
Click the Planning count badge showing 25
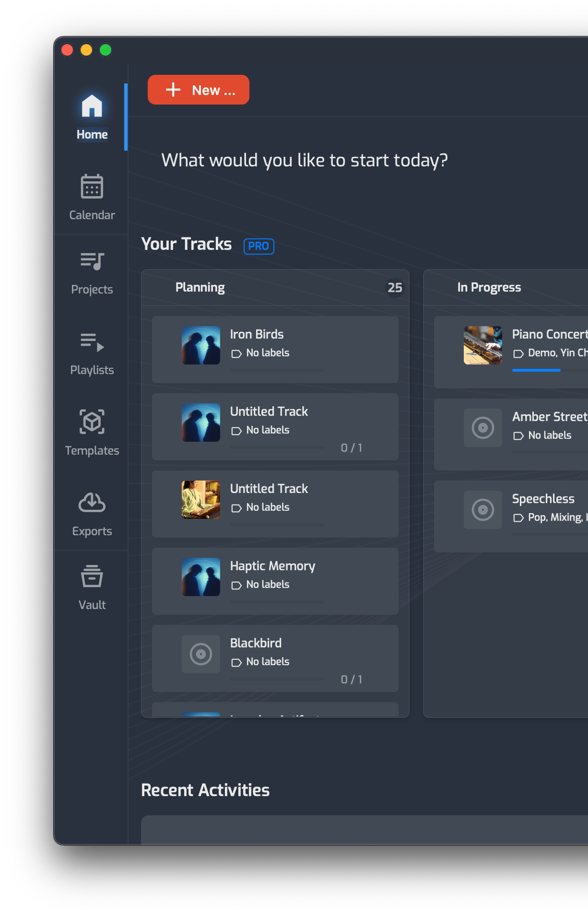pyautogui.click(x=395, y=288)
